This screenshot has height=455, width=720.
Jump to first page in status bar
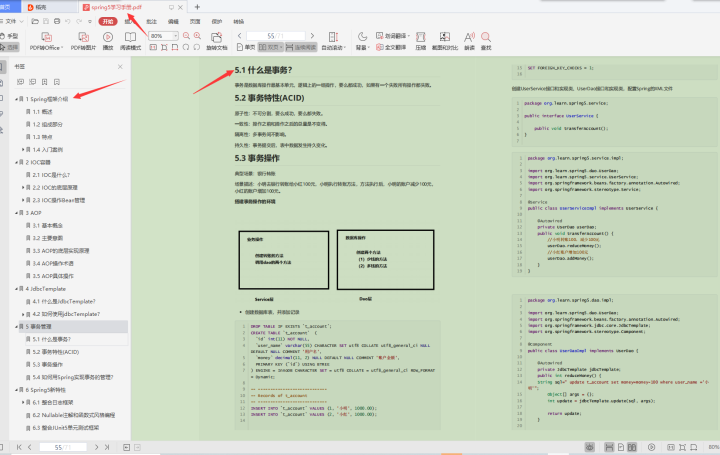(19, 447)
